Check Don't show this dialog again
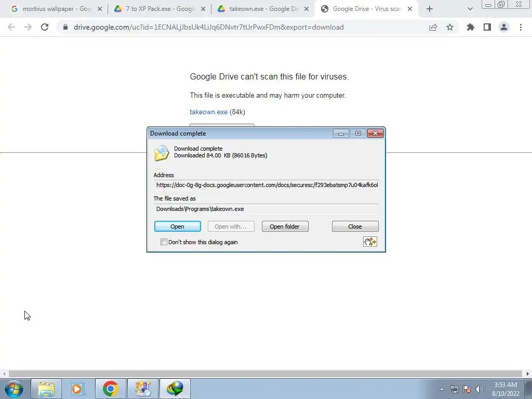 coord(164,242)
